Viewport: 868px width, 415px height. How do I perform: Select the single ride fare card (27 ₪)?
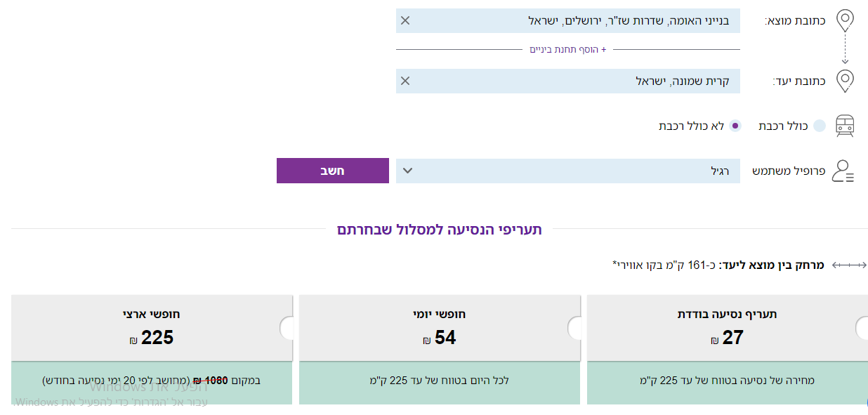(x=727, y=328)
